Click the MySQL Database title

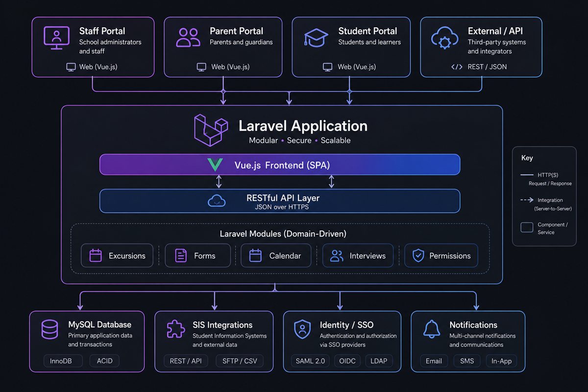point(99,324)
